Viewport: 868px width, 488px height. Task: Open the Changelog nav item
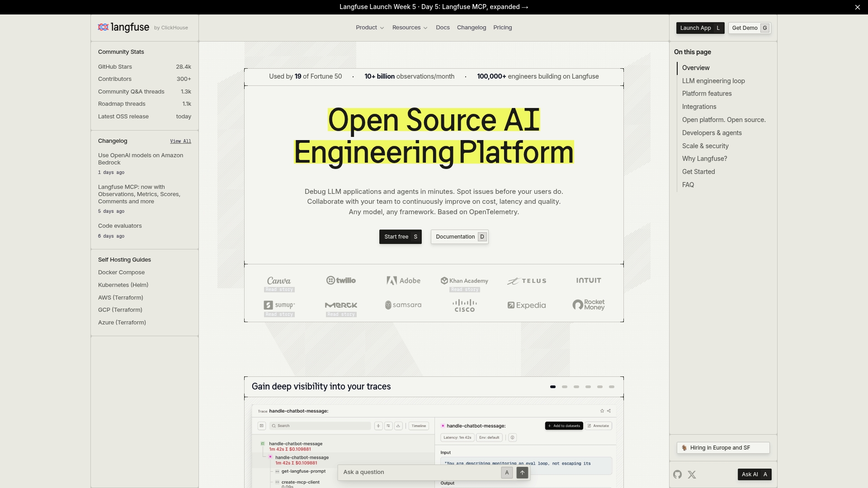tap(472, 28)
